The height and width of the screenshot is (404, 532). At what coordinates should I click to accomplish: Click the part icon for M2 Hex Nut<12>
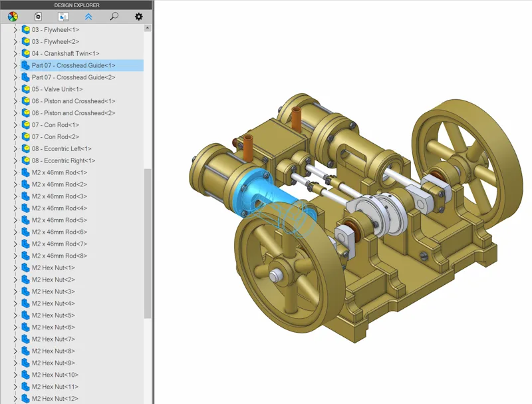[25, 398]
